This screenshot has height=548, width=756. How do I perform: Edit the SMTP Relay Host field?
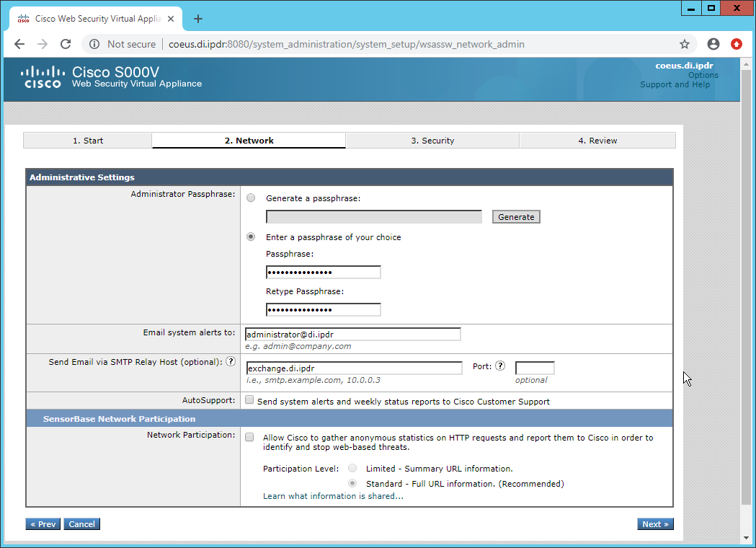[x=354, y=368]
